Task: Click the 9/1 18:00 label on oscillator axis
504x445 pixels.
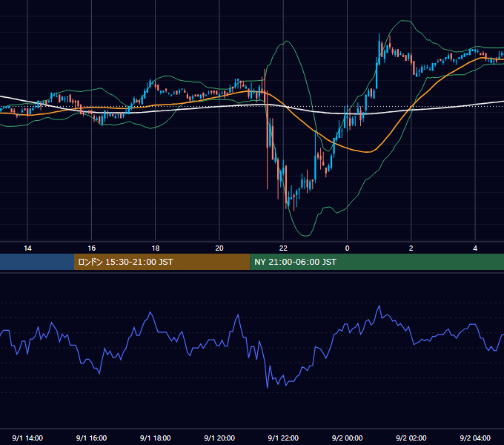Action: (x=156, y=438)
